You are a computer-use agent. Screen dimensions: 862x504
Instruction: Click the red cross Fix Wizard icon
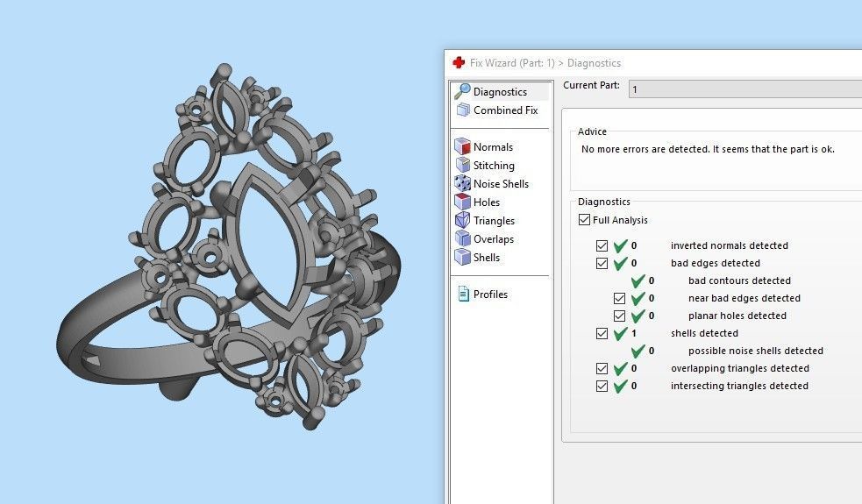point(459,62)
